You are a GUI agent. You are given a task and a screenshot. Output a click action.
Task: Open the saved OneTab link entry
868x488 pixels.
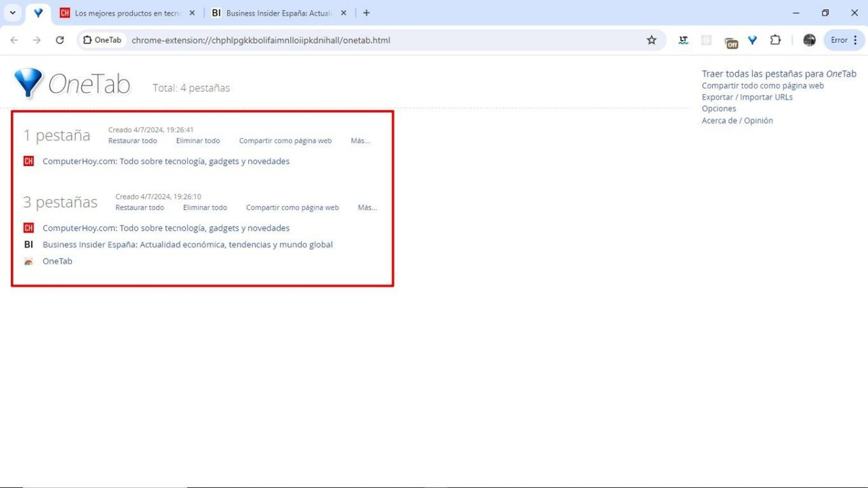coord(57,261)
